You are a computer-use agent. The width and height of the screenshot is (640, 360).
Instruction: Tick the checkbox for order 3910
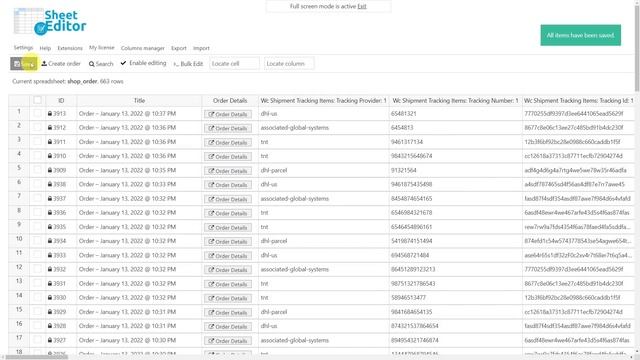38,156
